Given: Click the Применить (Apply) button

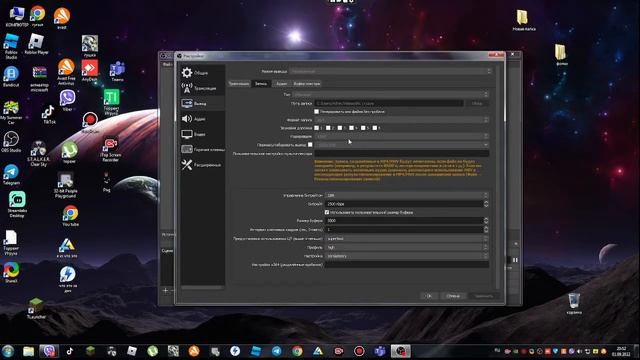Looking at the screenshot, I should 484,296.
